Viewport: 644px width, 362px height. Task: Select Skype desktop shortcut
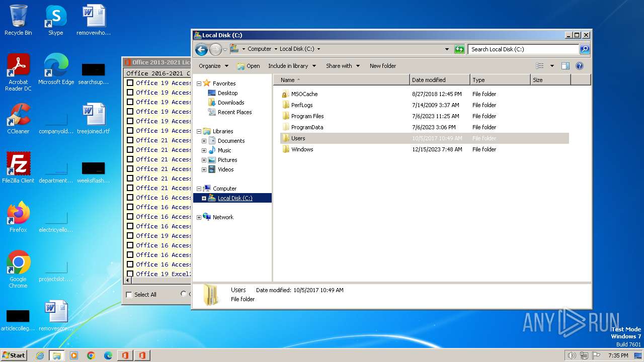56,20
